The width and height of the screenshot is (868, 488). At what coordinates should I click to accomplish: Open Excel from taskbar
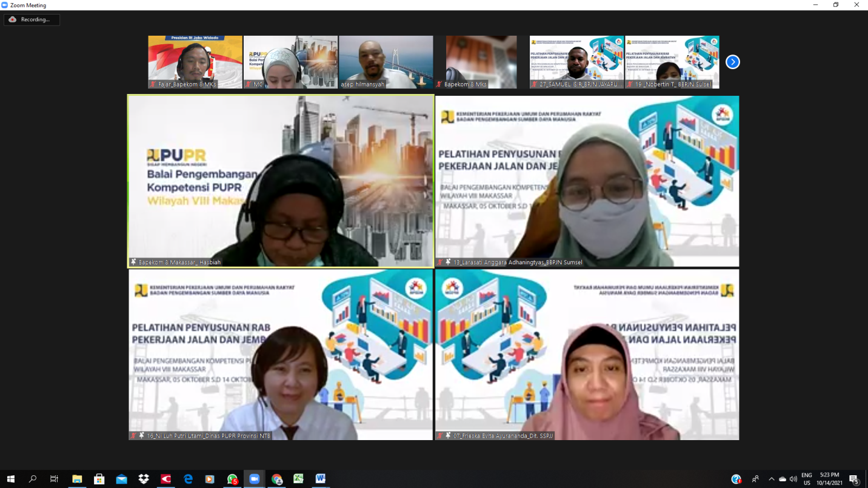coord(298,479)
